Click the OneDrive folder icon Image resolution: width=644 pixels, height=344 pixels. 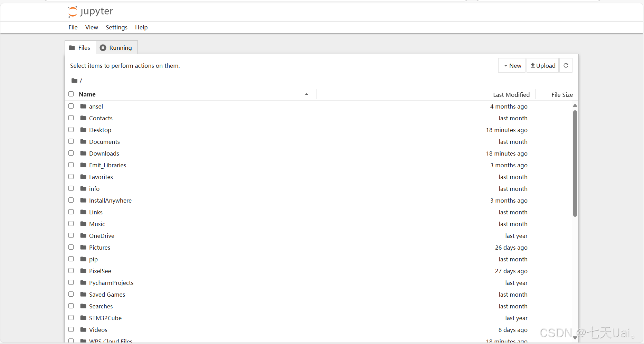click(83, 235)
